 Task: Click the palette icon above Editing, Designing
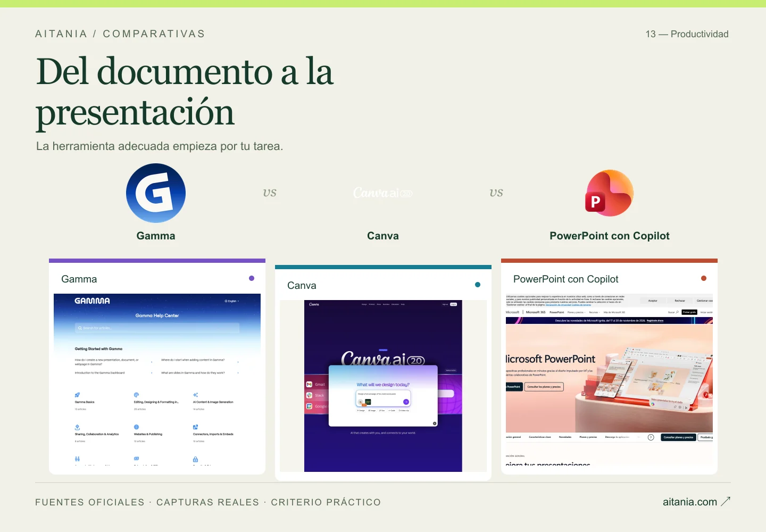click(x=136, y=395)
